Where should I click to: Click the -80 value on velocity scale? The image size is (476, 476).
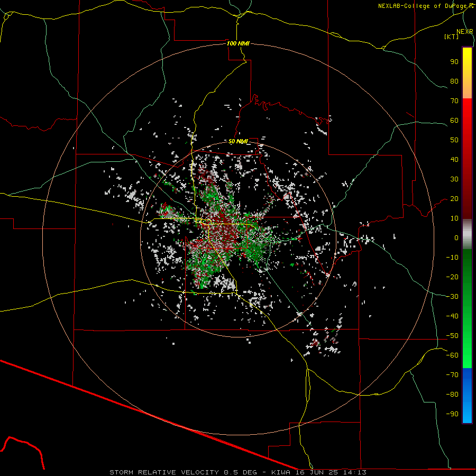click(452, 395)
